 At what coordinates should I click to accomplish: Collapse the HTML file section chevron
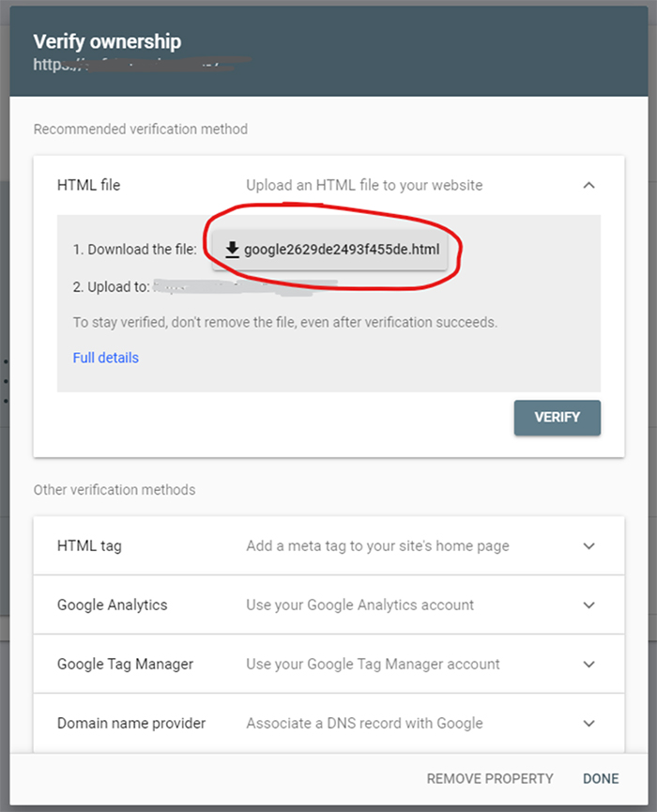click(588, 185)
